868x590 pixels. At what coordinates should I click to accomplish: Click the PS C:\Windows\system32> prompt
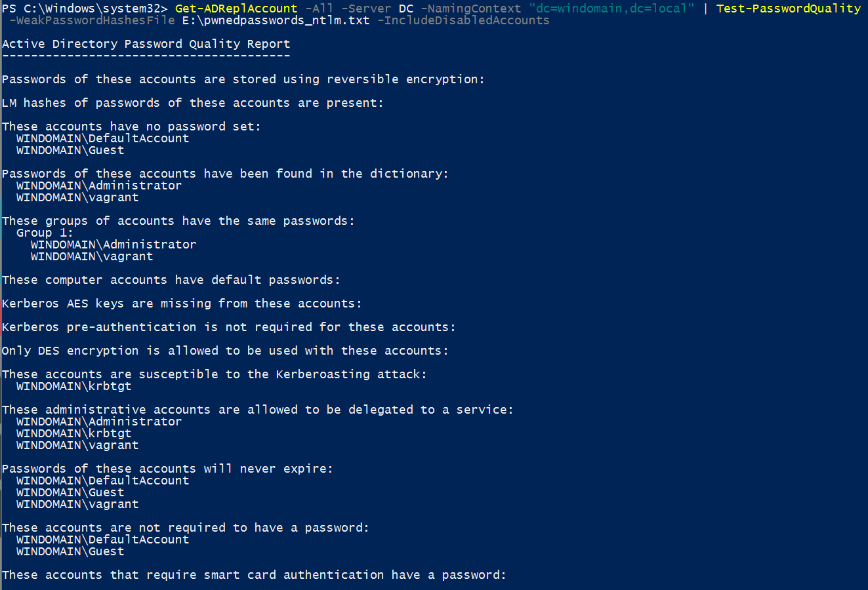(85, 9)
